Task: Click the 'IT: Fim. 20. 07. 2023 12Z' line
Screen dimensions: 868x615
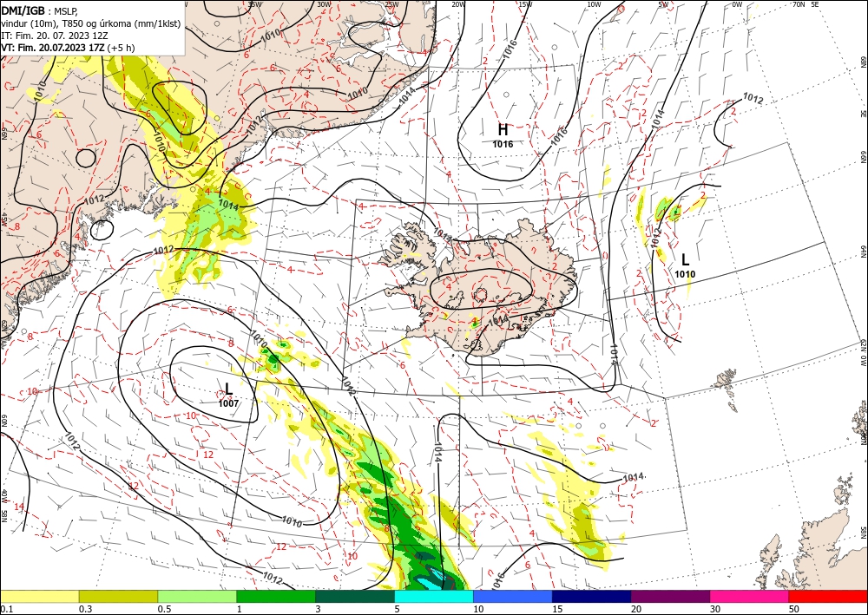Action: (56, 36)
